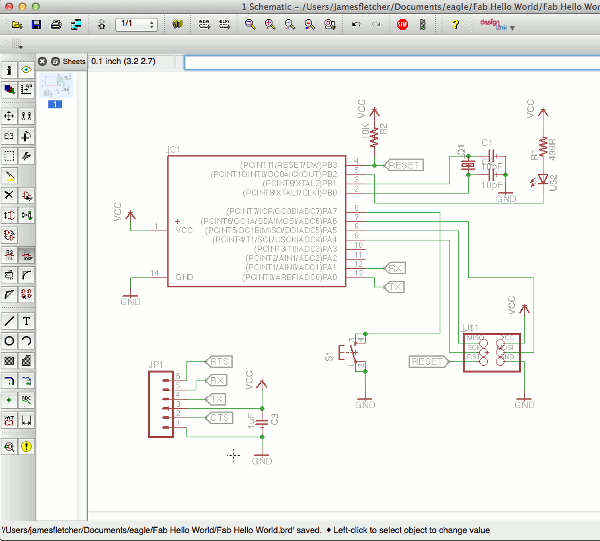Close the Sheets panel
Viewport: 600px width, 541px height.
tap(42, 61)
